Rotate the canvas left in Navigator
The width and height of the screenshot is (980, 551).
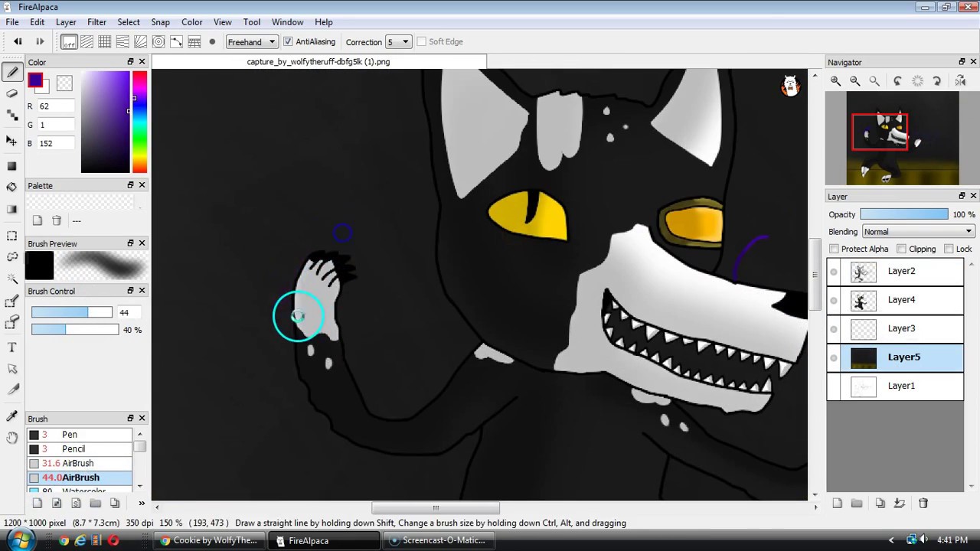898,80
